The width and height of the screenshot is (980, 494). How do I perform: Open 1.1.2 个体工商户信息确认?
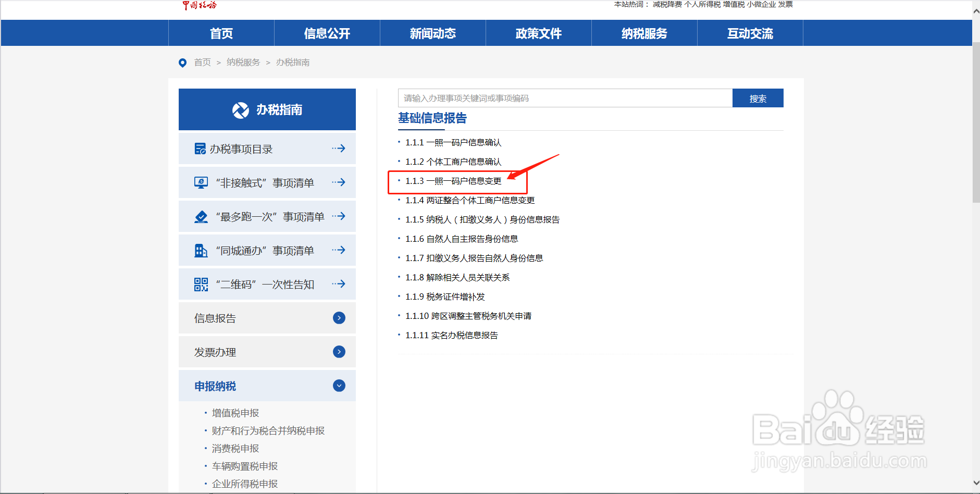click(453, 162)
